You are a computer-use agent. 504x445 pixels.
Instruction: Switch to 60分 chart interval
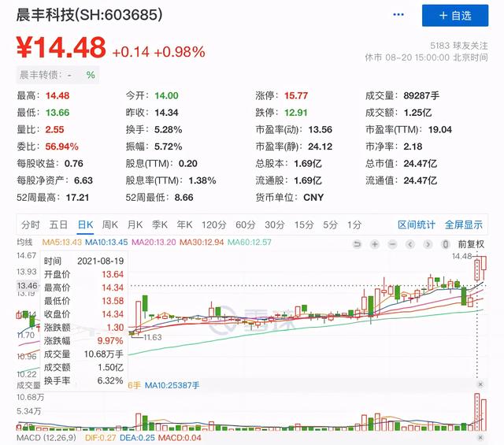point(245,224)
